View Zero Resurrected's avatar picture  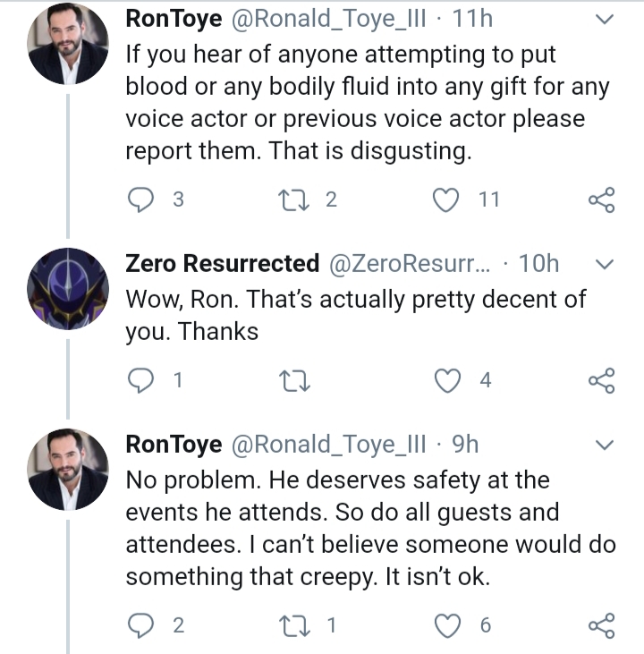tap(68, 289)
